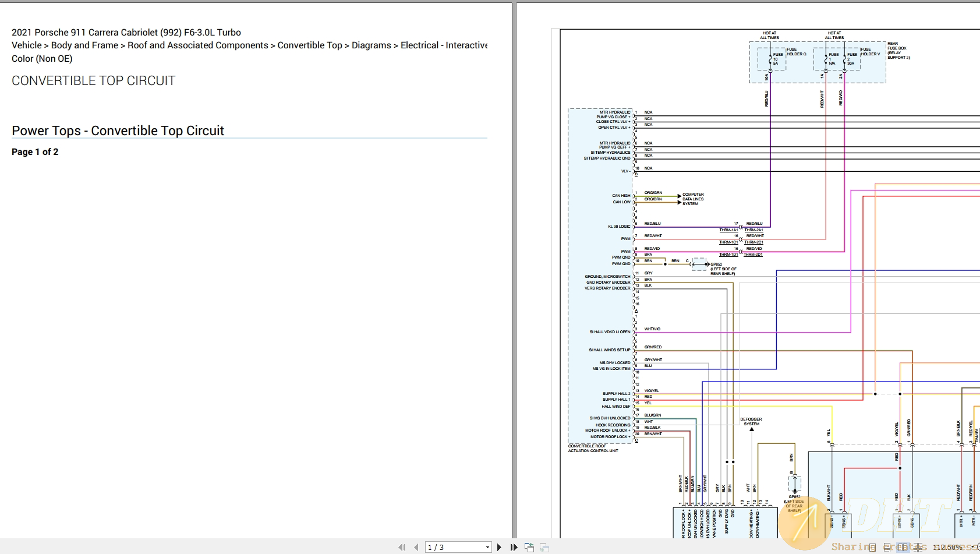980x554 pixels.
Task: Click the 112.50% zoom level field
Action: pyautogui.click(x=948, y=547)
